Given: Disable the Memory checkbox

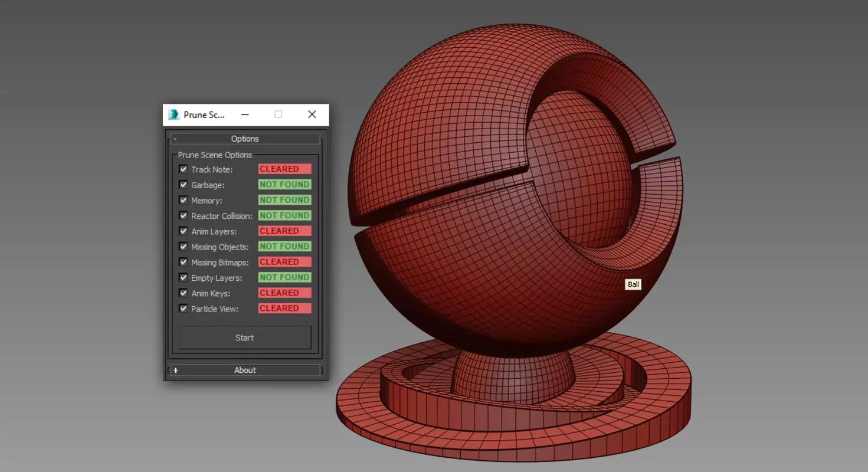Looking at the screenshot, I should [x=184, y=200].
